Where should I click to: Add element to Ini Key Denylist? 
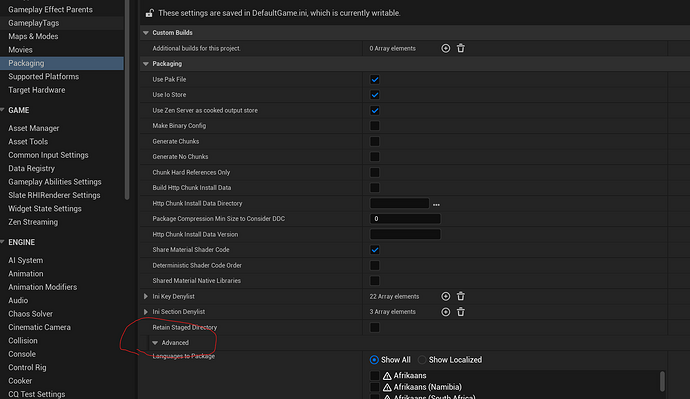coord(445,297)
